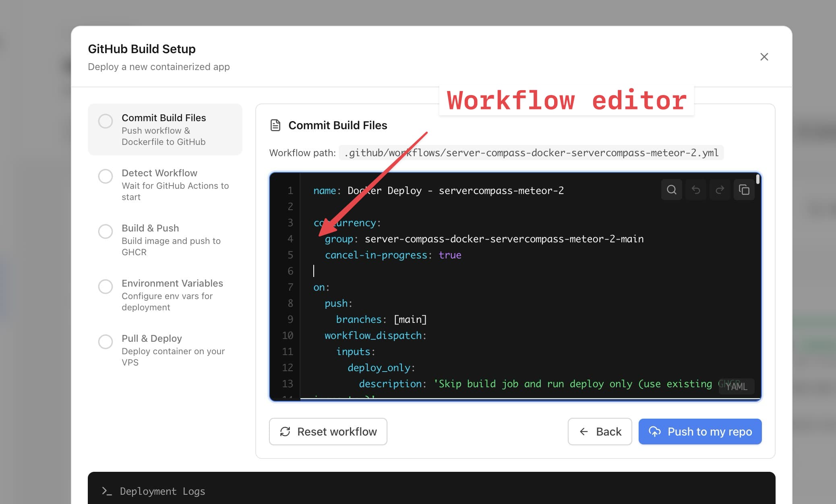The image size is (836, 504).
Task: Open the YAML language badge
Action: point(737,386)
